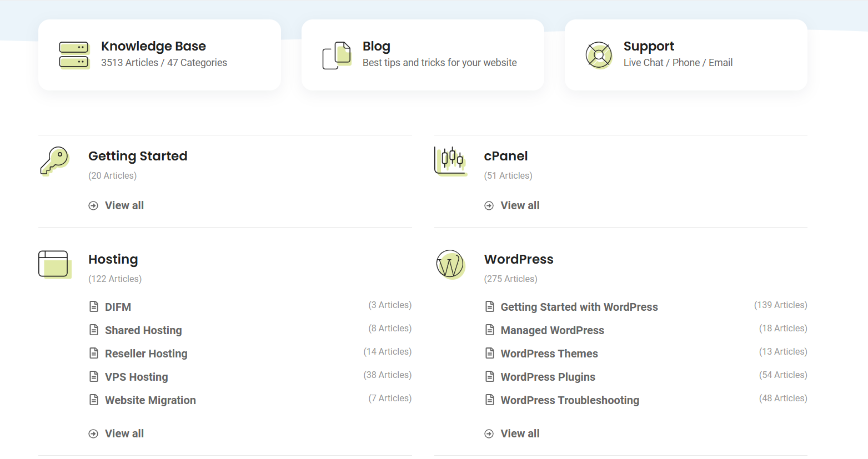
Task: Open the Managed WordPress subcategory
Action: tap(553, 330)
